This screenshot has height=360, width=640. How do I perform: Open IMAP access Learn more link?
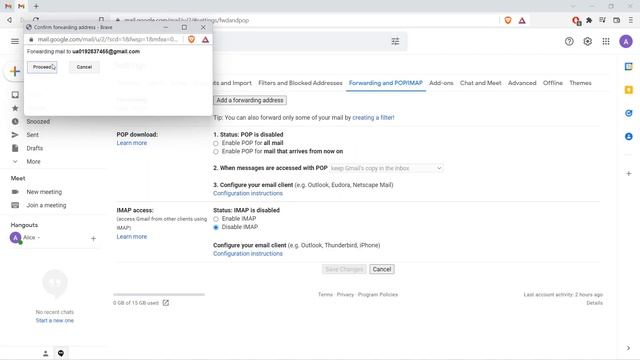[x=131, y=237]
